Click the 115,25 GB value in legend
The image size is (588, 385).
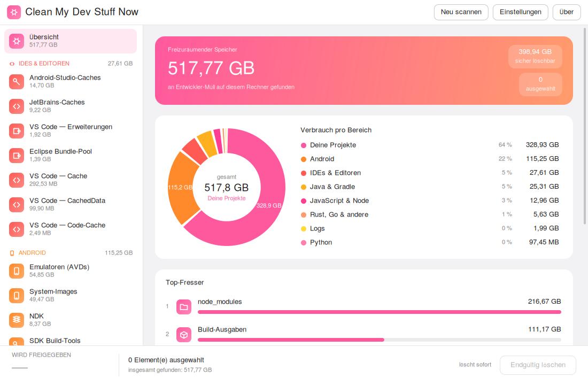point(542,159)
